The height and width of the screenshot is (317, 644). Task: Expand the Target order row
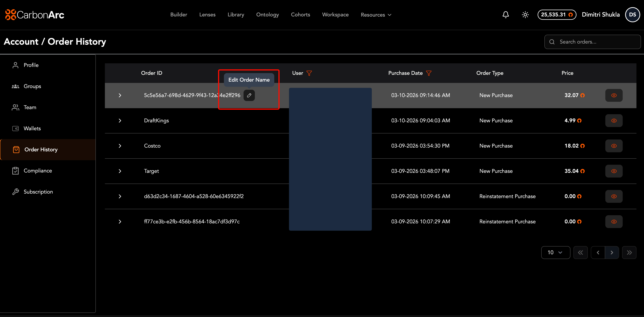point(120,171)
